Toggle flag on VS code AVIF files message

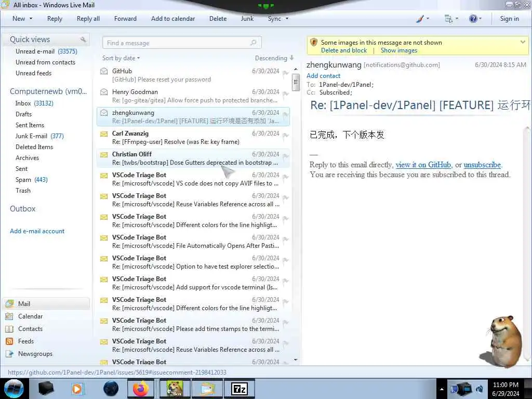click(x=286, y=177)
